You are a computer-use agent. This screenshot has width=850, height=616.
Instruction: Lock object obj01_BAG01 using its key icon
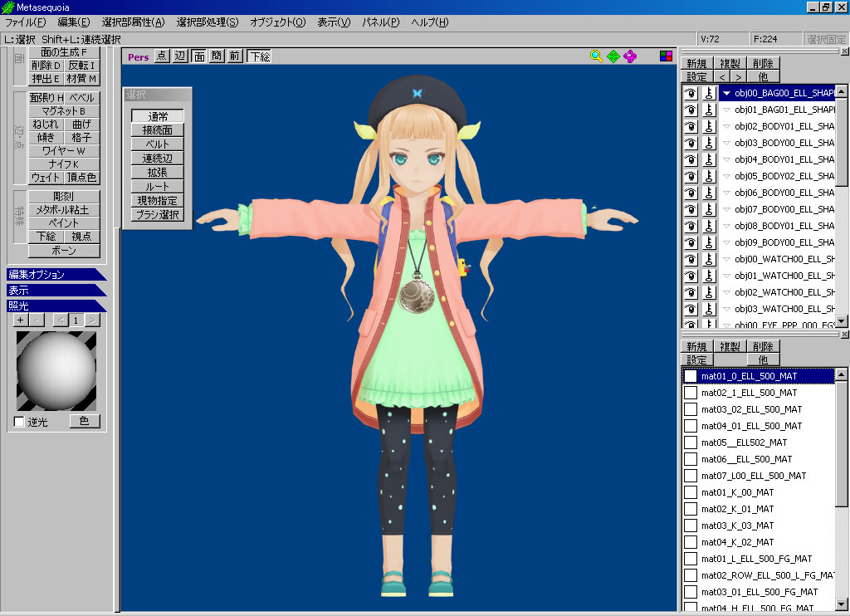coord(709,110)
